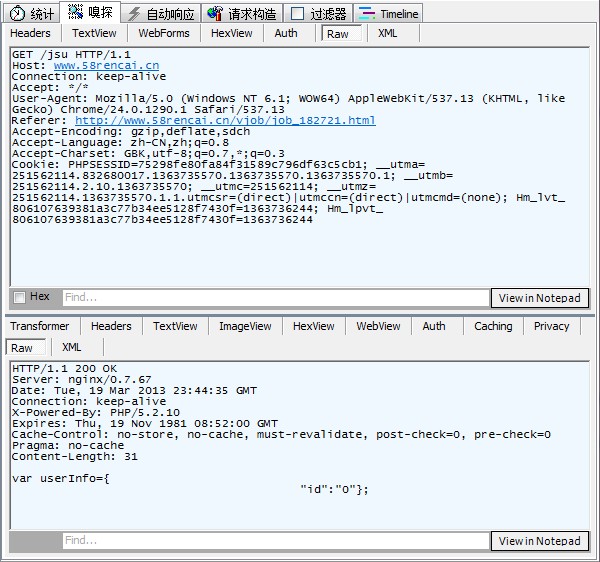
Task: Click the Server: nginx/0.7.67 line
Action: (82, 380)
